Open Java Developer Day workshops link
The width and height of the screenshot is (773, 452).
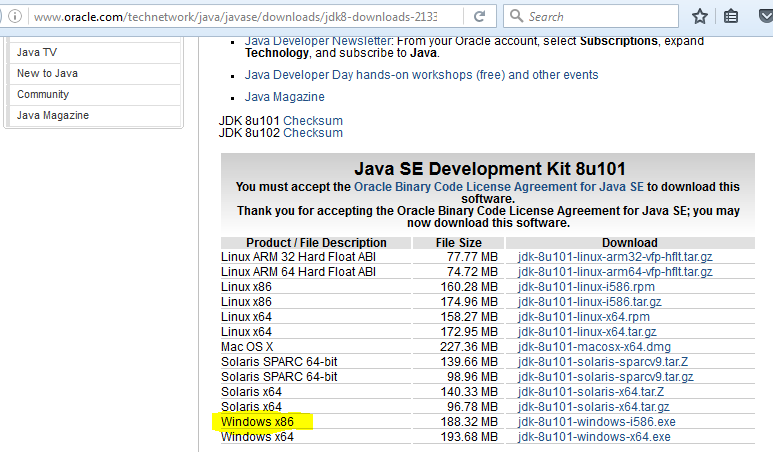pos(422,75)
